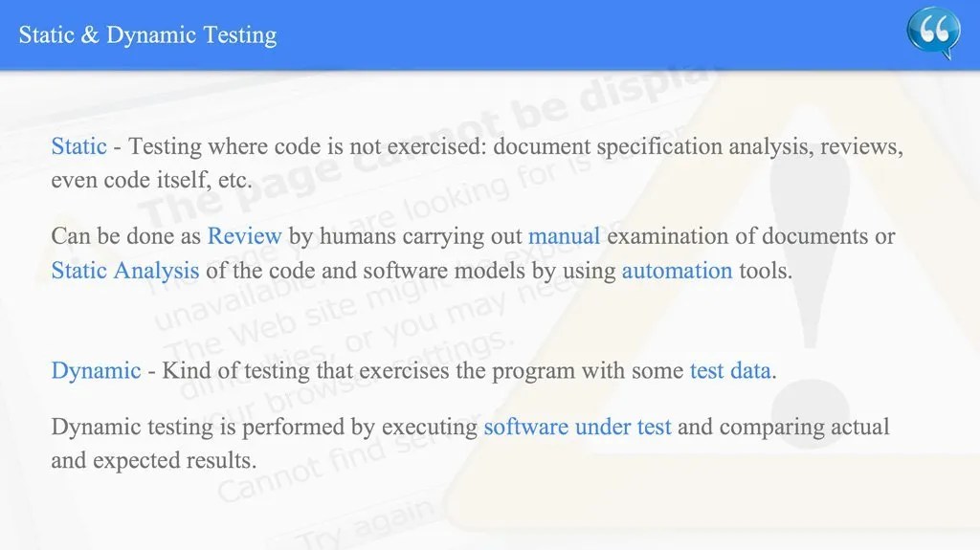
Task: Select the "automation" highlighted term
Action: (677, 271)
